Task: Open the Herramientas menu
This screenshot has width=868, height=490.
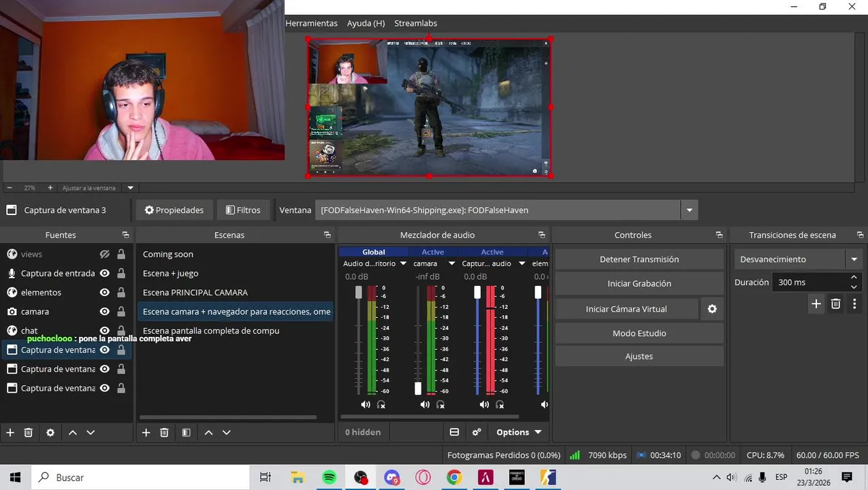Action: tap(311, 23)
